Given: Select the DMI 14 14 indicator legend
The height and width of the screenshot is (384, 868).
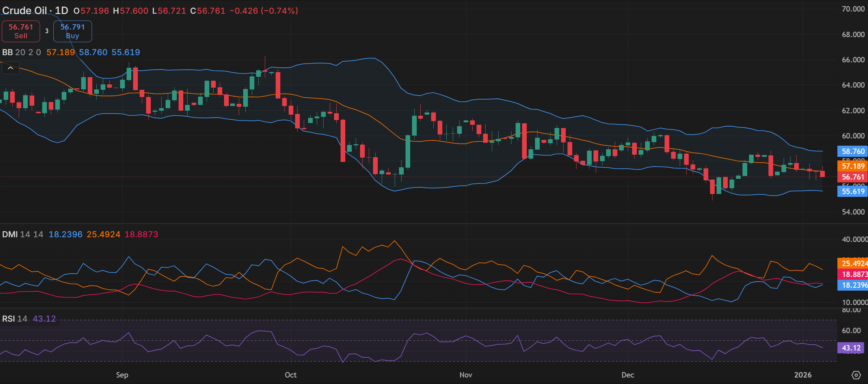Looking at the screenshot, I should click(22, 234).
